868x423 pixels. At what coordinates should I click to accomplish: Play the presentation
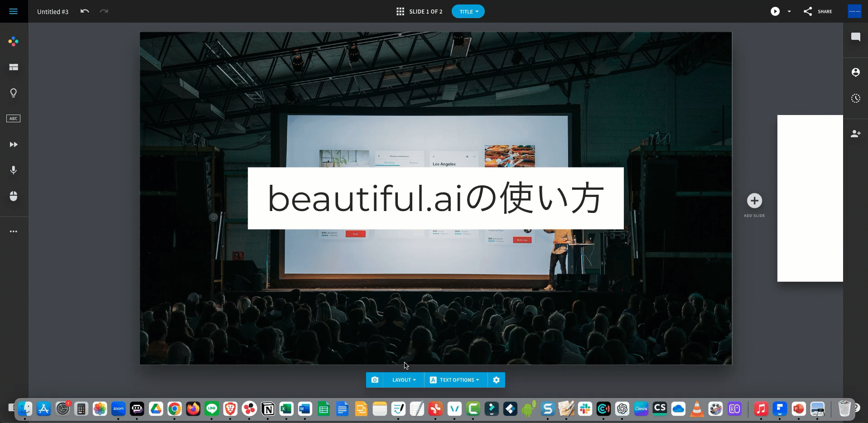[775, 11]
